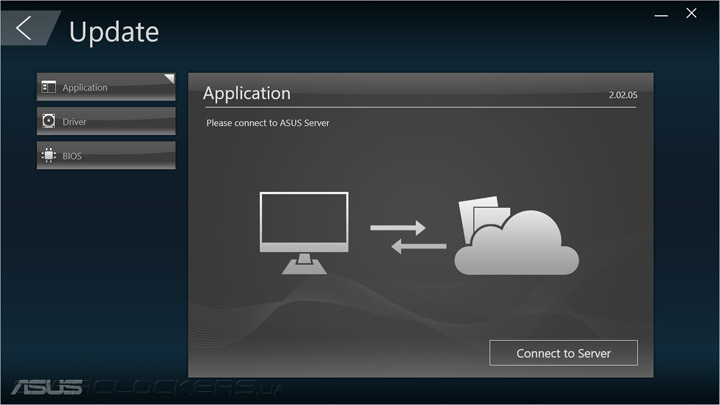Image resolution: width=720 pixels, height=405 pixels.
Task: Click 'Please connect to ASUS Server' text
Action: coord(268,123)
